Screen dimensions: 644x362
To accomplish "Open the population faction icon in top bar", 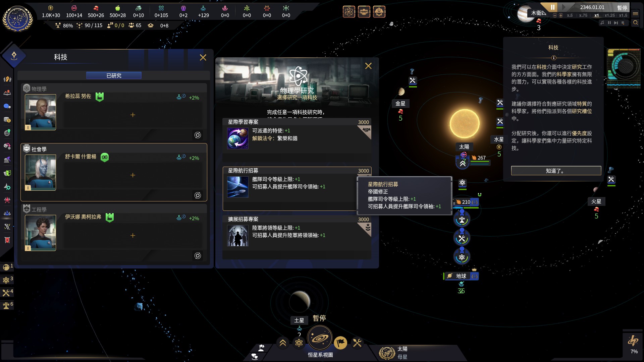I will (364, 12).
